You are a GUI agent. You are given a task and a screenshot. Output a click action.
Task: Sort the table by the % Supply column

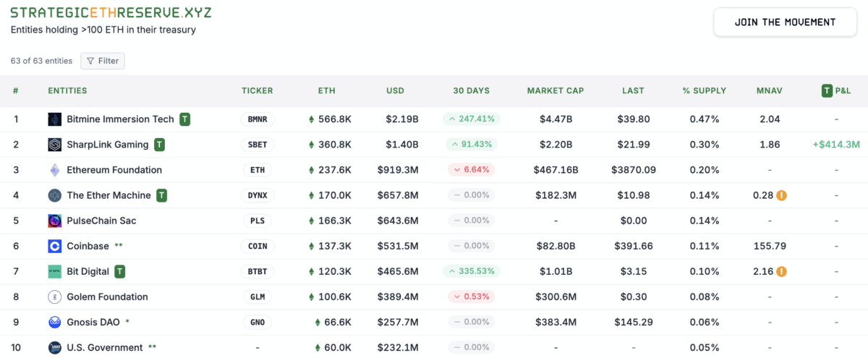pos(704,90)
